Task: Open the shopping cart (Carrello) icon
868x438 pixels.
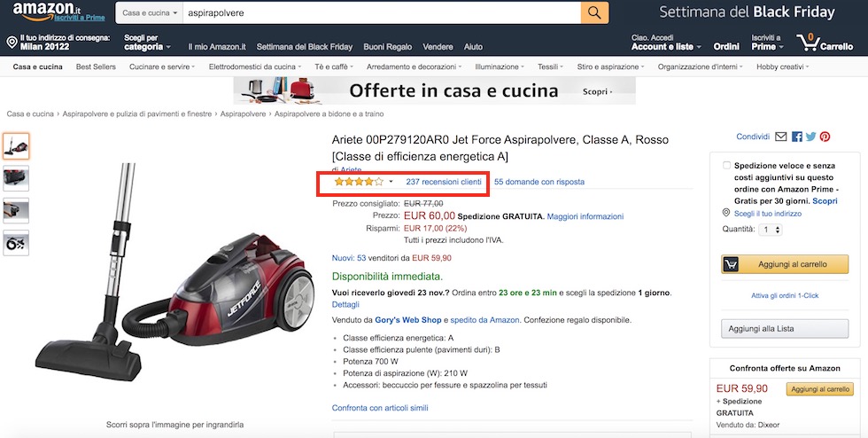Action: click(808, 42)
